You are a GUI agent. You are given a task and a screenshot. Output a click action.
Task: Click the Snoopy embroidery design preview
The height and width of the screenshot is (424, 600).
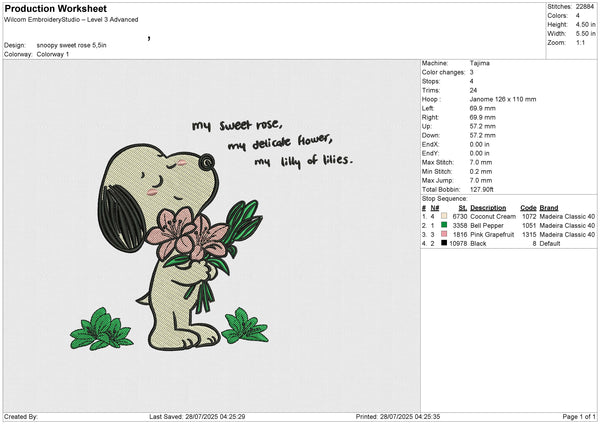(x=212, y=236)
